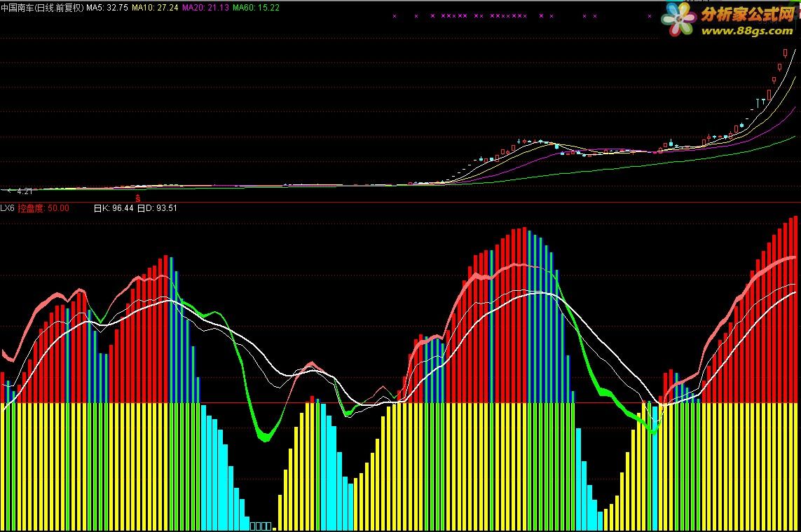Select the 控盘度: 50.00 value label
801x532 pixels.
click(43, 208)
